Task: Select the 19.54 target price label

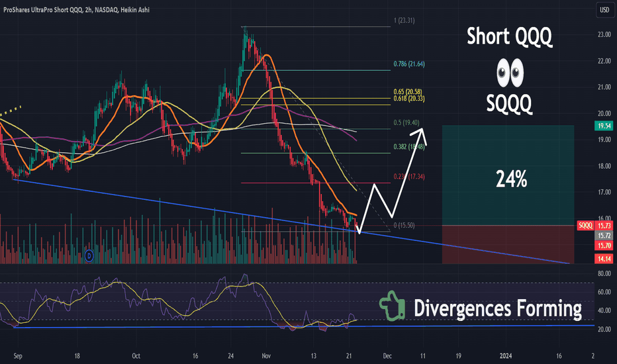Action: pos(604,126)
